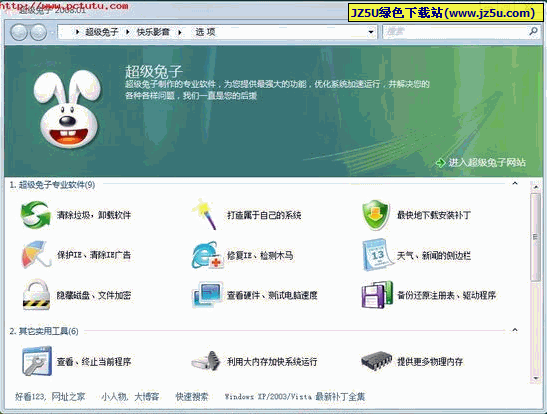Screen dimensions: 547x414
Task: Click the 保护IE、清除IE广告 label
Action: tap(94, 255)
